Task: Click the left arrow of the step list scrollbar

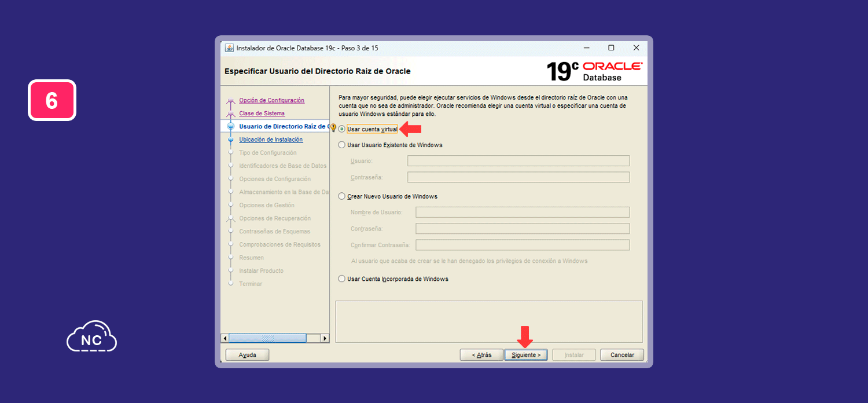Action: 225,338
